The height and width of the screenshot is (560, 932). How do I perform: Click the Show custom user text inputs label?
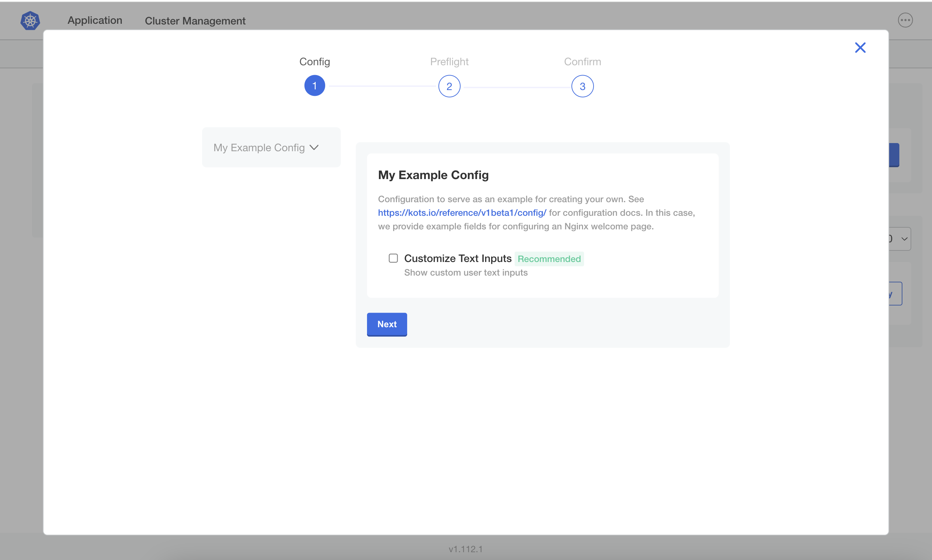point(465,273)
